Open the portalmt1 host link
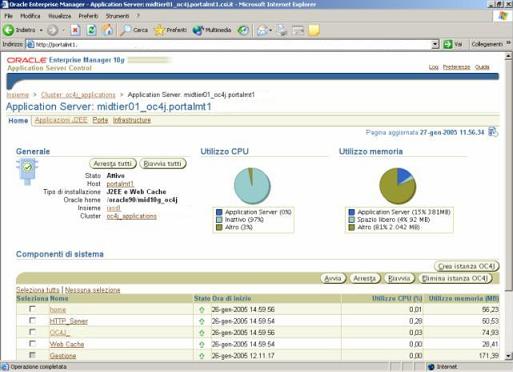This screenshot has height=372, width=513. click(x=120, y=184)
